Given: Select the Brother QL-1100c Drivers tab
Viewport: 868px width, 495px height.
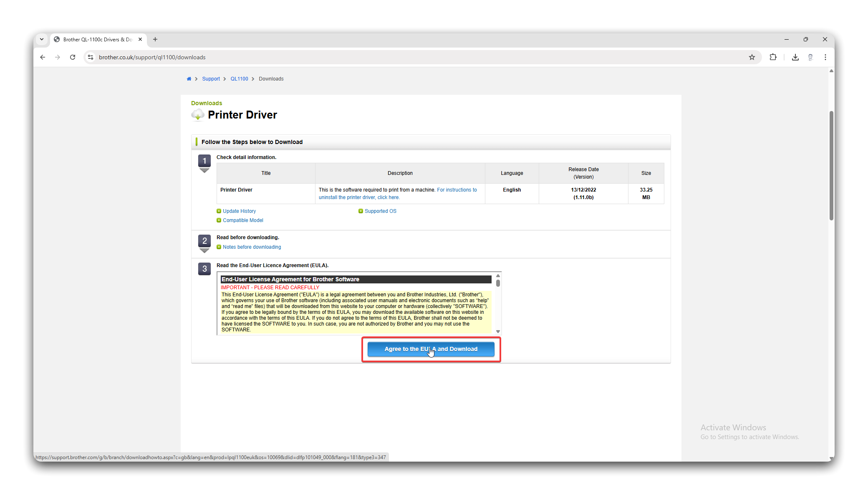Looking at the screenshot, I should point(98,40).
